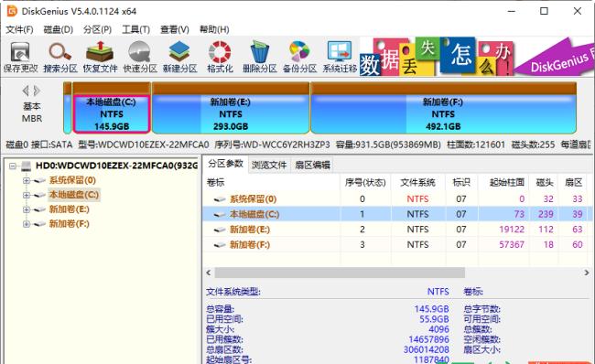
Task: Click the drive icon beside 系统保留(0) in the tree
Action: (x=39, y=180)
